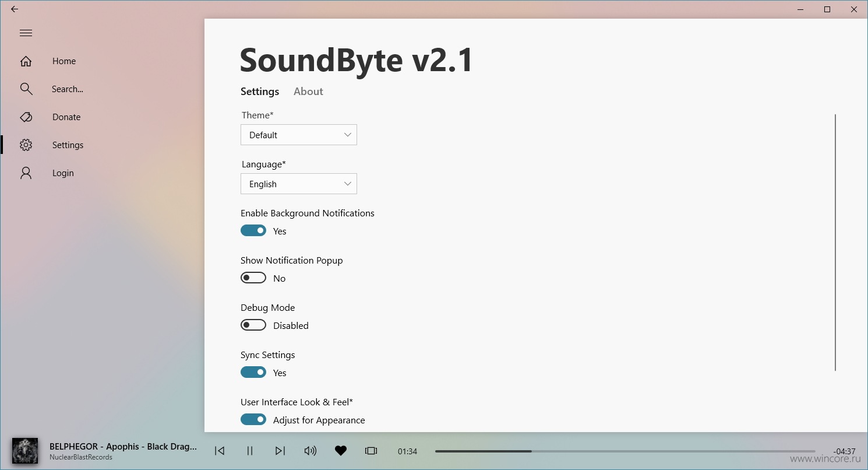The width and height of the screenshot is (868, 470).
Task: Open the compact overlay view icon
Action: coord(371,451)
